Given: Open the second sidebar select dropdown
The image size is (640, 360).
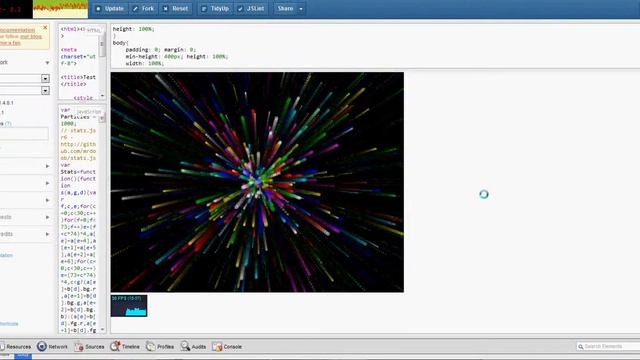Looking at the screenshot, I should (x=45, y=91).
